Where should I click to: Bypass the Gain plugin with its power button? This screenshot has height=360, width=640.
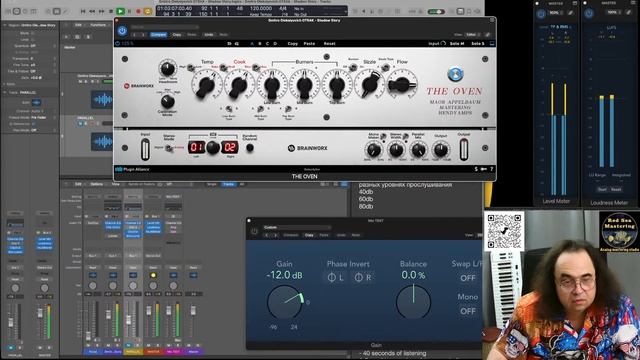pos(254,231)
